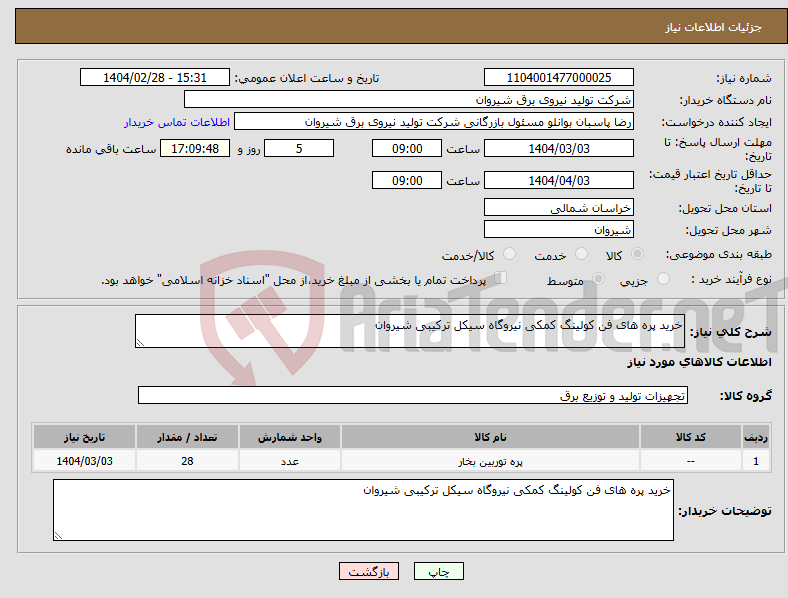Select the کالا radio button
This screenshot has height=598, width=788.
[x=637, y=254]
